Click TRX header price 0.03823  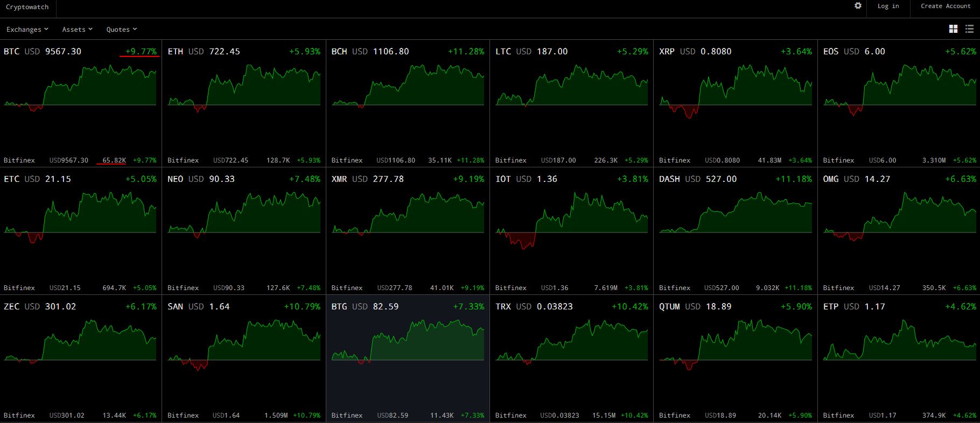click(x=555, y=307)
